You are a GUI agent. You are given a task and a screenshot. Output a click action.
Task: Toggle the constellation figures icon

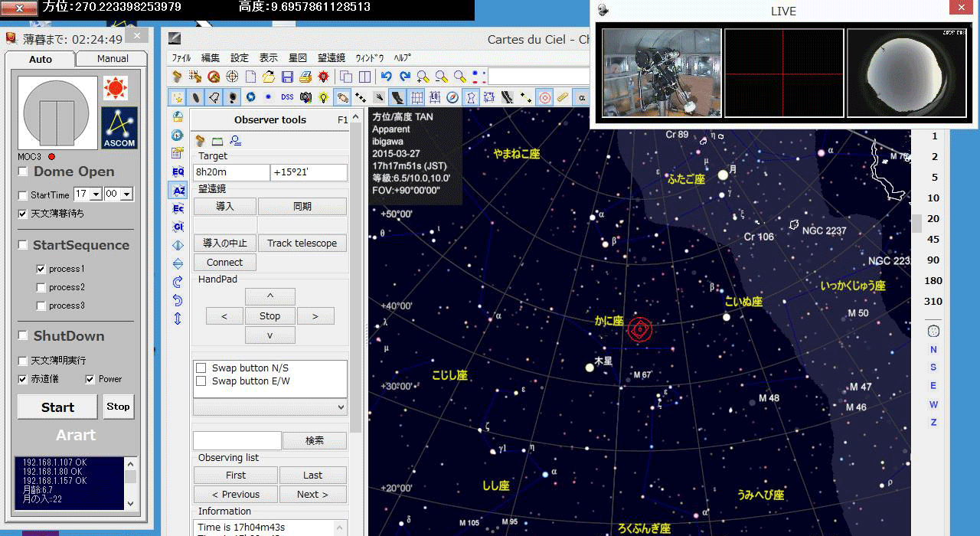point(471,97)
